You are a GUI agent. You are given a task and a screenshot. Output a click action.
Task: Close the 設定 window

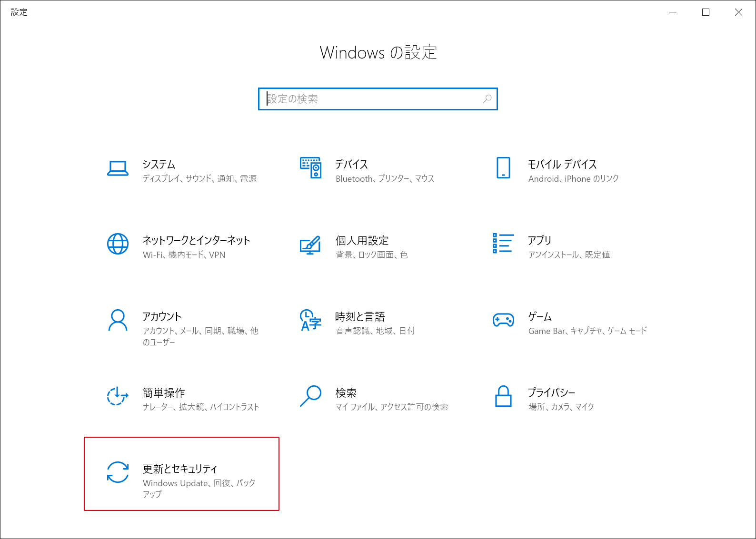tap(738, 12)
